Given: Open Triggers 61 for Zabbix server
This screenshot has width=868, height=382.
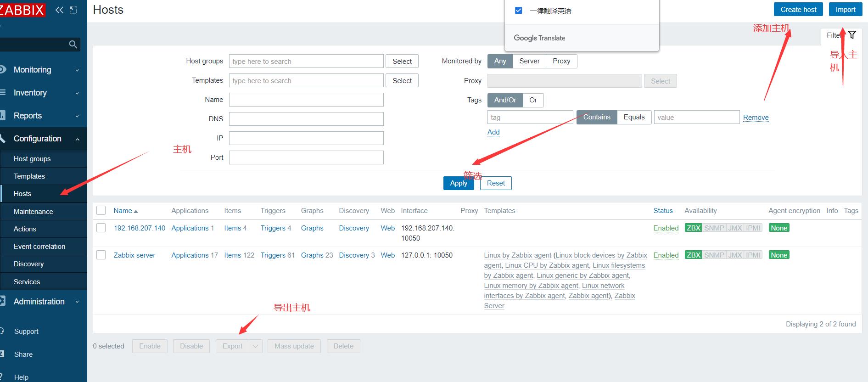Looking at the screenshot, I should [273, 255].
